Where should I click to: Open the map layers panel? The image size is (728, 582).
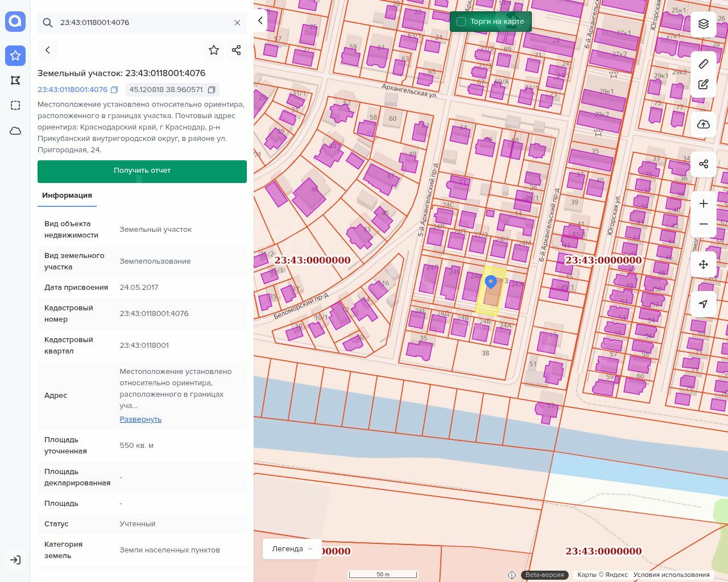704,24
